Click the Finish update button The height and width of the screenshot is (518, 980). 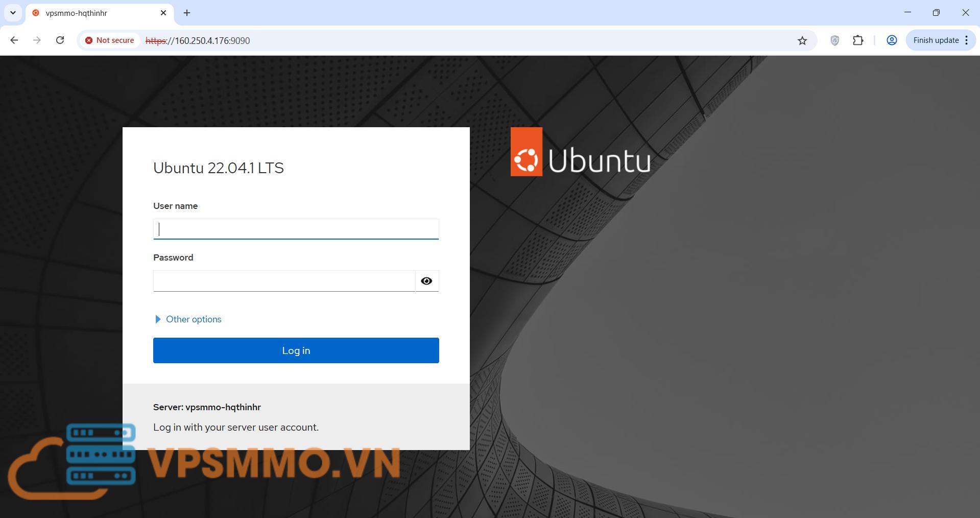tap(936, 40)
